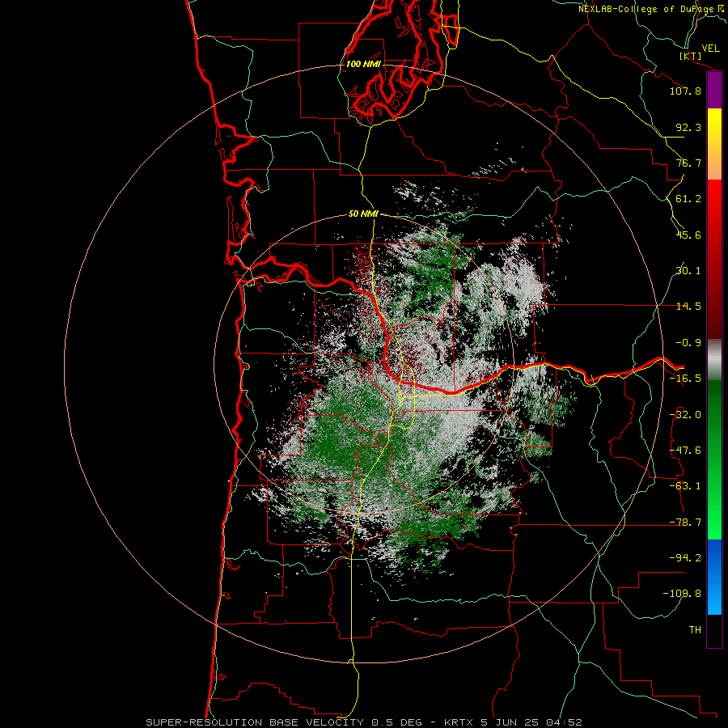The width and height of the screenshot is (728, 728).
Task: Click the [KT] units label
Action: (x=691, y=56)
